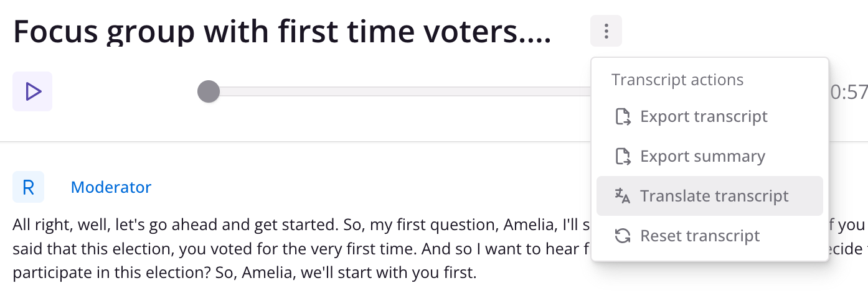Click the audio duration timestamp

point(849,92)
